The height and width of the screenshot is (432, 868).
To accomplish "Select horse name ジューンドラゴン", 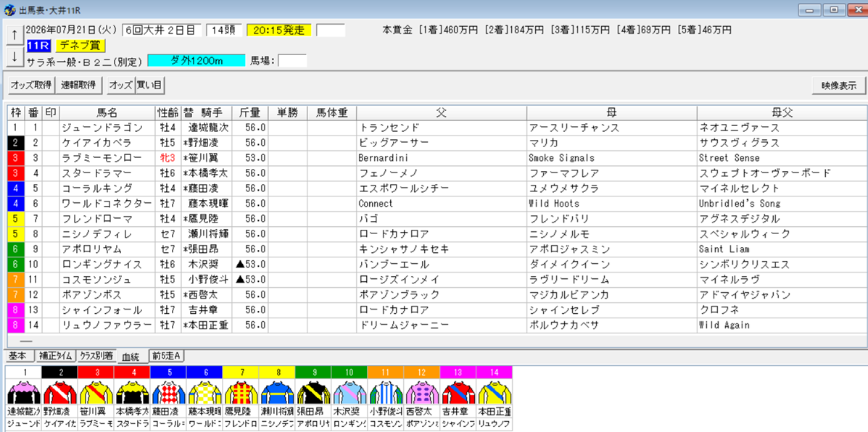I will coord(102,128).
